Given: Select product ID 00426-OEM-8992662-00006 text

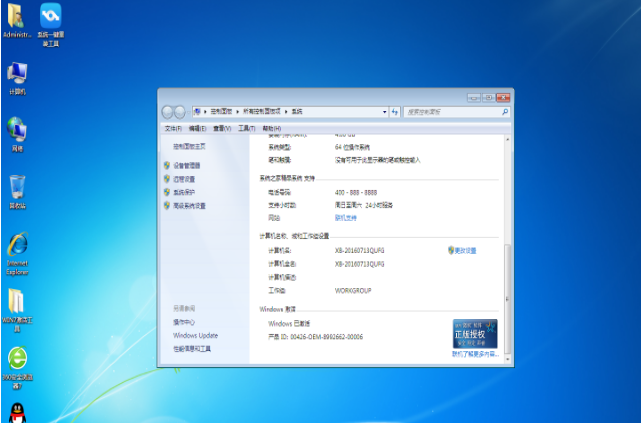Looking at the screenshot, I should [x=326, y=337].
